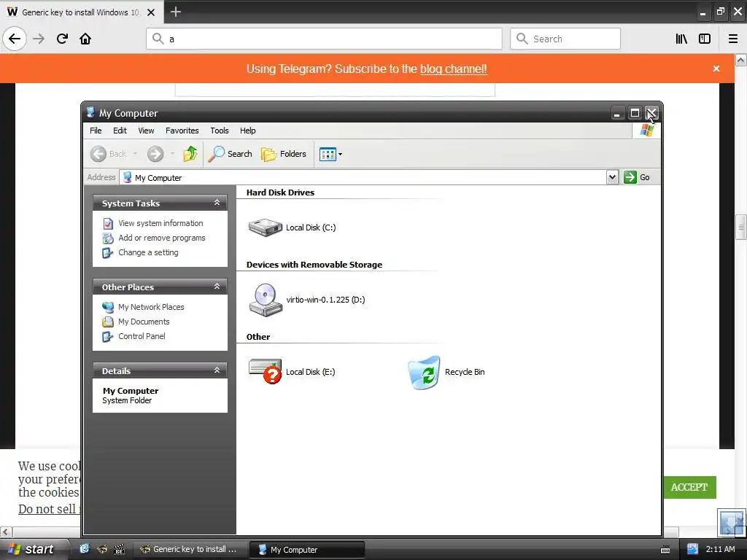Click the browser URL bar
This screenshot has height=560, width=747.
(324, 39)
